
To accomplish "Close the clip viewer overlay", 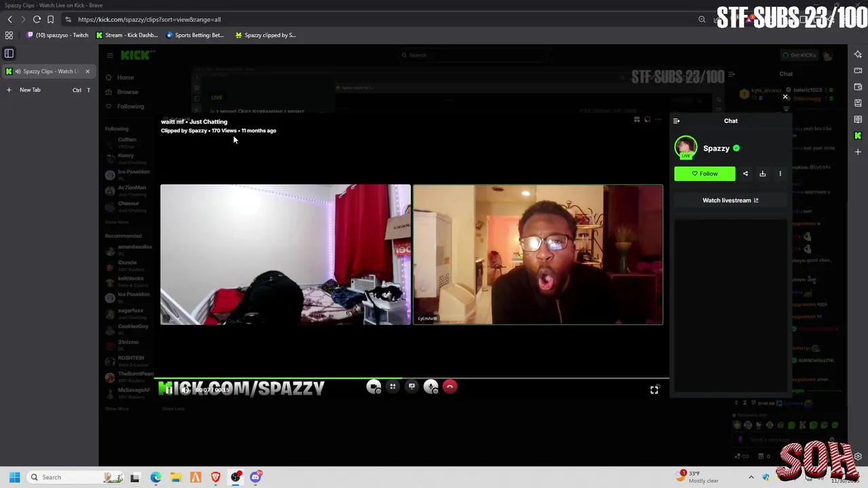I will tap(785, 97).
